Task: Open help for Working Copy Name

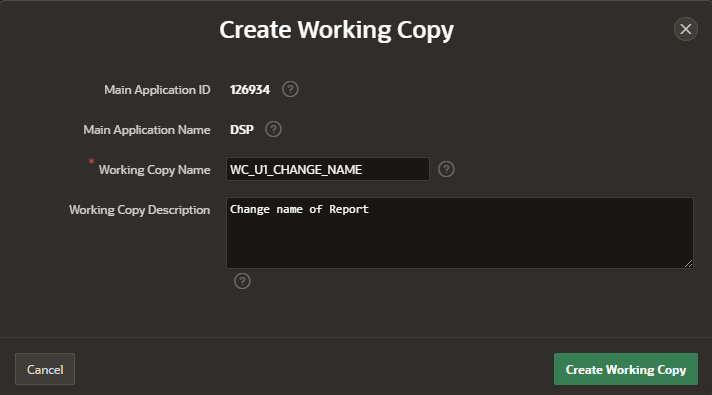Action: [x=446, y=169]
